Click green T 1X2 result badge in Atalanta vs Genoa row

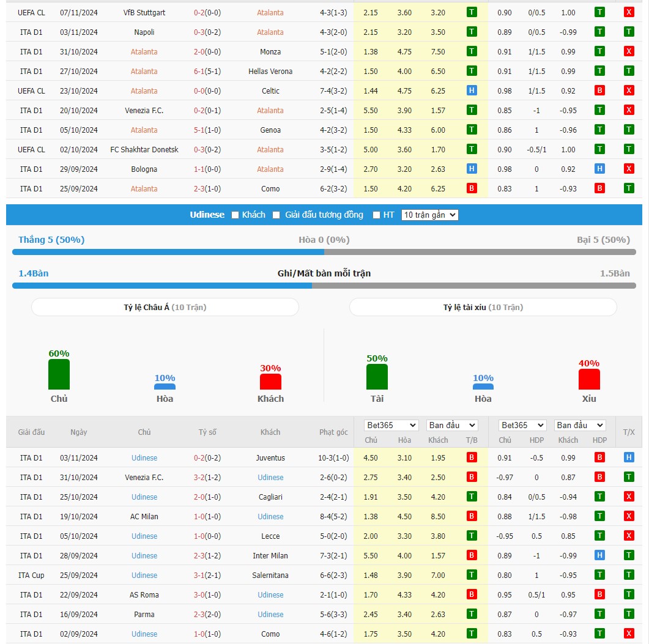[x=472, y=130]
